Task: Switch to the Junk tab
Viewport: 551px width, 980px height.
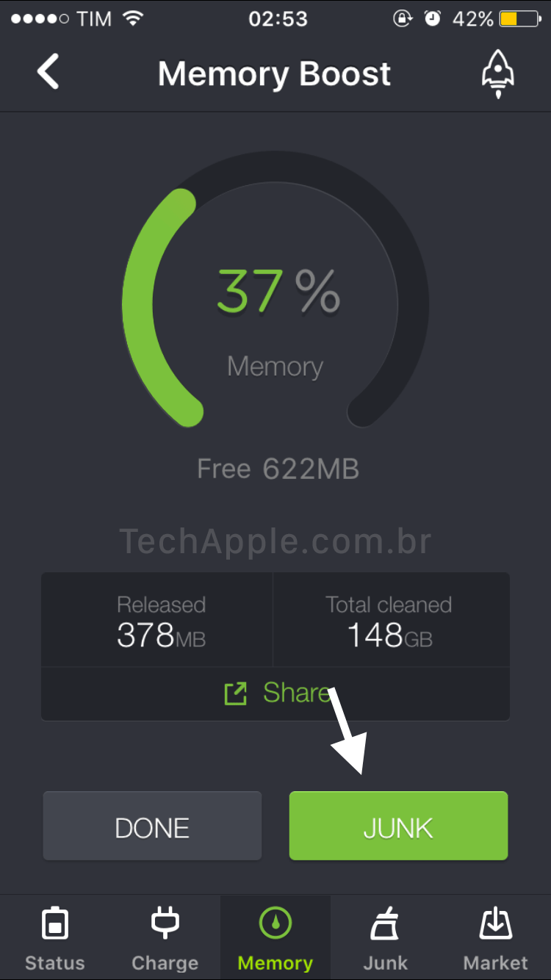Action: (x=385, y=938)
